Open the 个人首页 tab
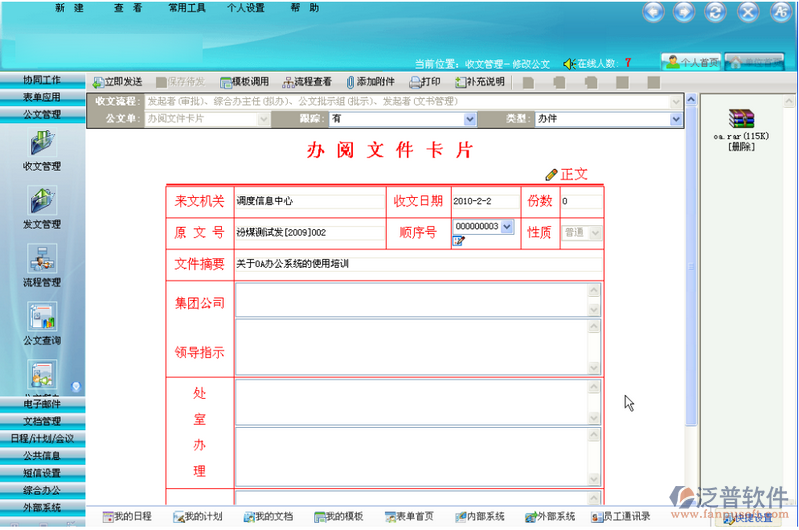 [691, 62]
